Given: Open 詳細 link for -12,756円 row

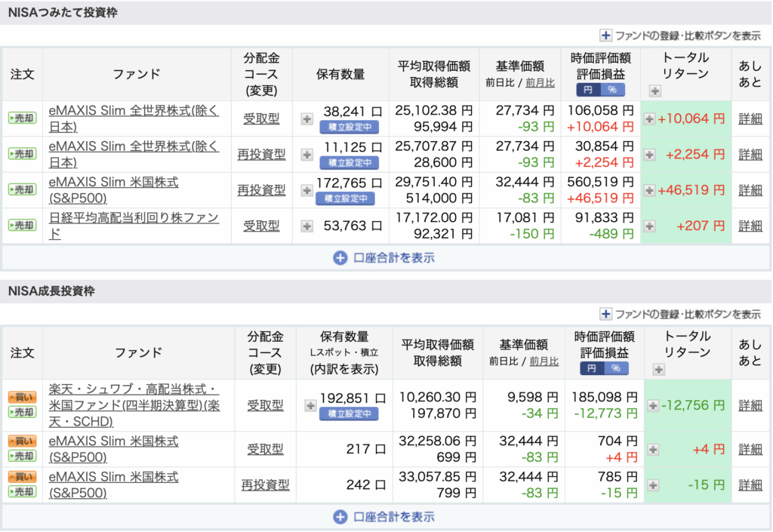Looking at the screenshot, I should coord(750,405).
